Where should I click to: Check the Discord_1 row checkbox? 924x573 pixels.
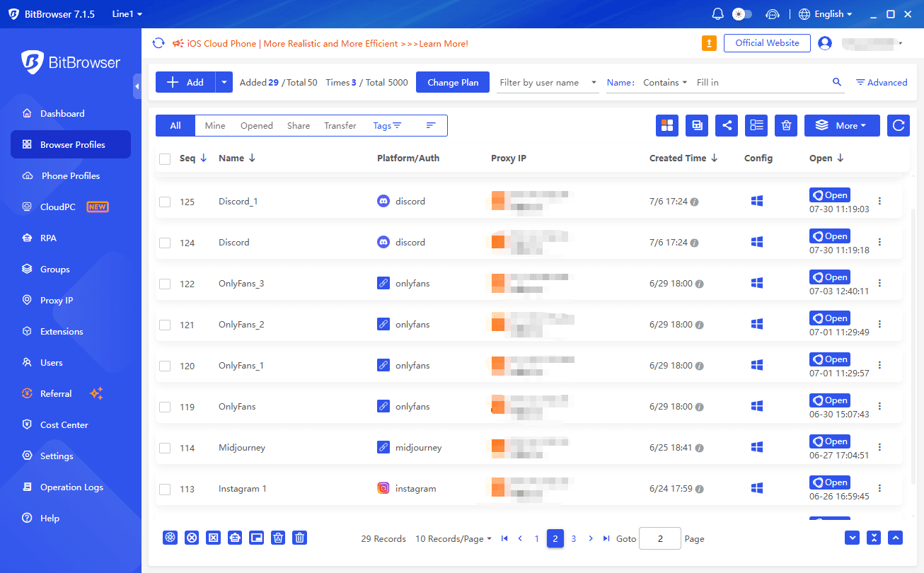point(165,202)
